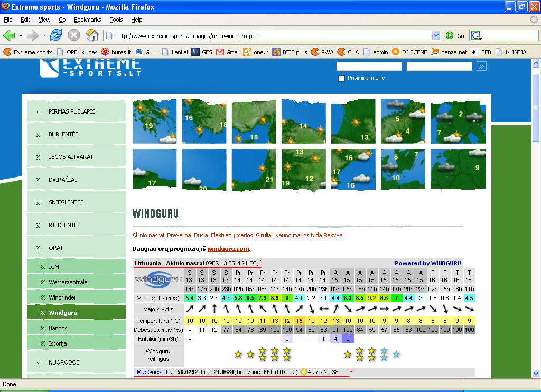The image size is (541, 392).
Task: Open the Dreverna forecast link
Action: point(179,235)
